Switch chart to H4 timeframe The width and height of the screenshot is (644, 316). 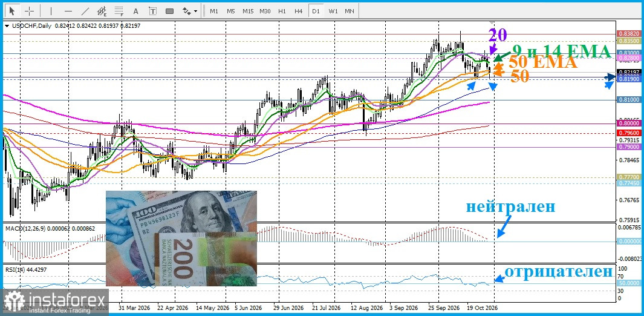pos(299,11)
